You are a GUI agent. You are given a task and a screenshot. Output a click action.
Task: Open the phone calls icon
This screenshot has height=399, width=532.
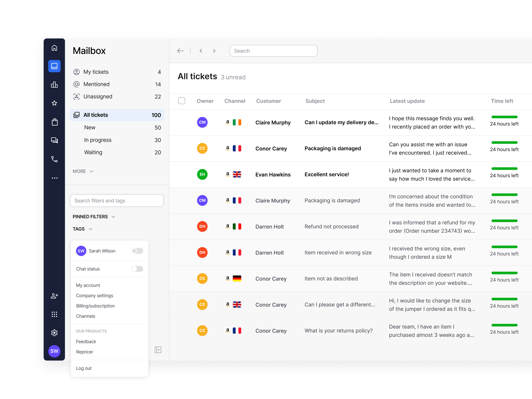point(54,159)
